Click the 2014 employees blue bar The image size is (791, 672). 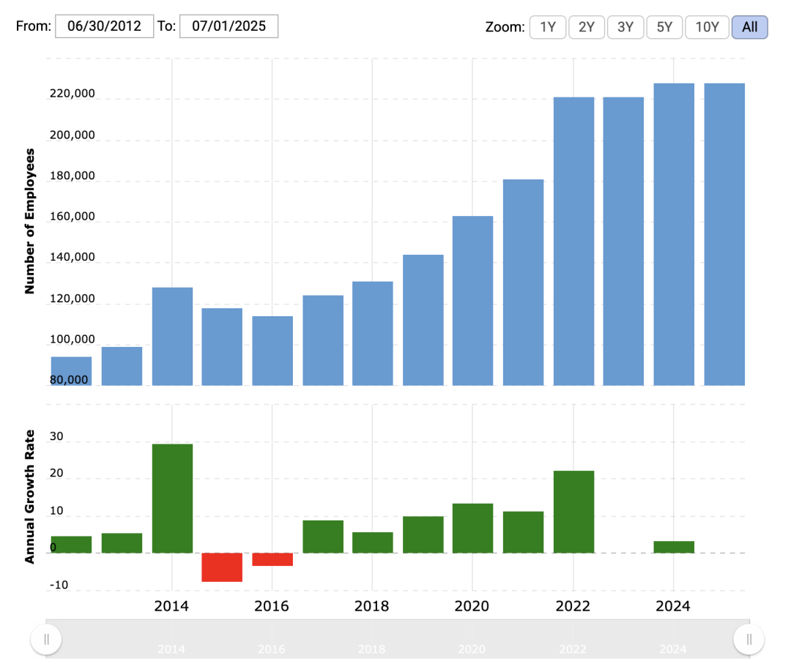point(172,336)
